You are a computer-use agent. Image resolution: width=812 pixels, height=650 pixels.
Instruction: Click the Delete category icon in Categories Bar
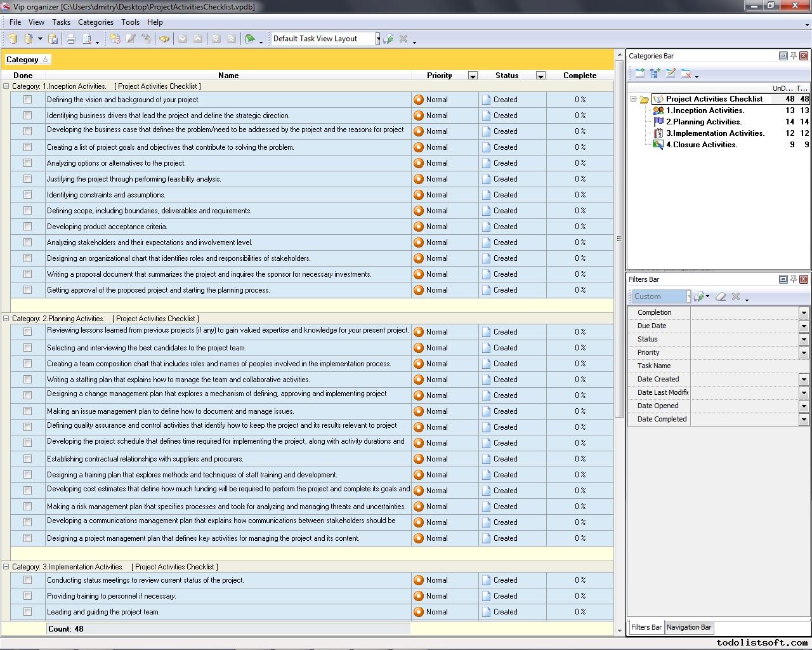[x=686, y=74]
